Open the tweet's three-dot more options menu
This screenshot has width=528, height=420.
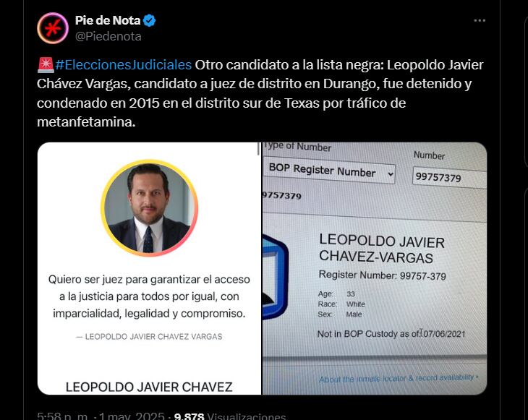[x=480, y=20]
